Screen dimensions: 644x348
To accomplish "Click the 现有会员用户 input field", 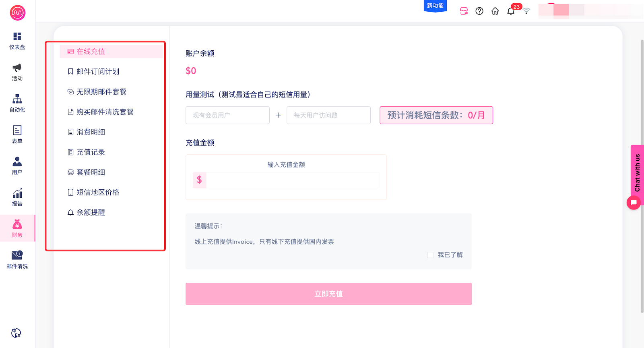I will point(227,115).
